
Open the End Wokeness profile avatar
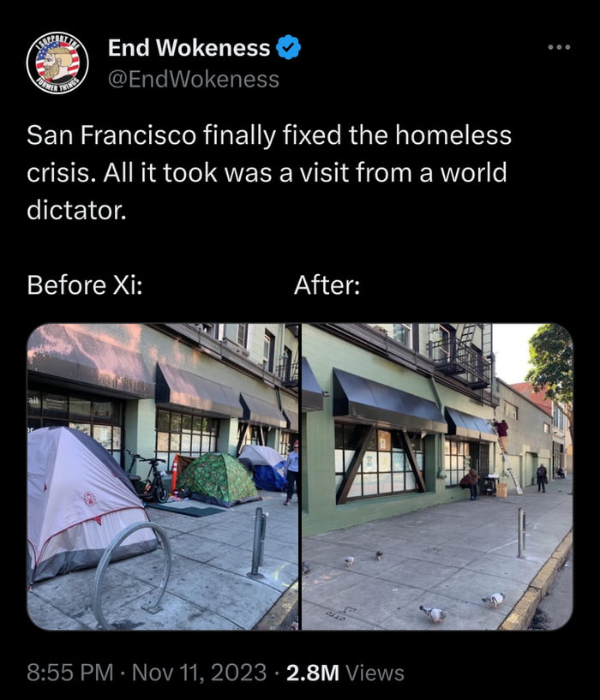coord(57,63)
